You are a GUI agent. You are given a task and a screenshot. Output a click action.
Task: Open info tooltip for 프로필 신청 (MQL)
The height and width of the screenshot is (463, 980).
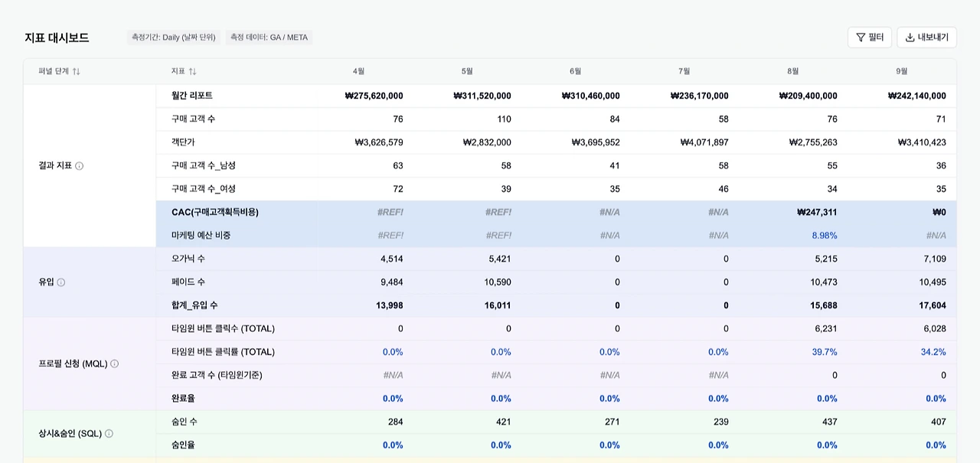coord(115,364)
